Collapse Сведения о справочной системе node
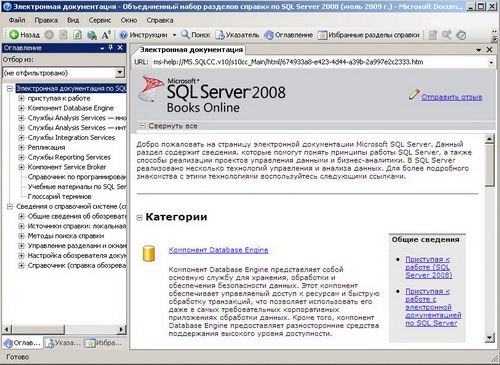Image resolution: width=500 pixels, height=365 pixels. 10,206
